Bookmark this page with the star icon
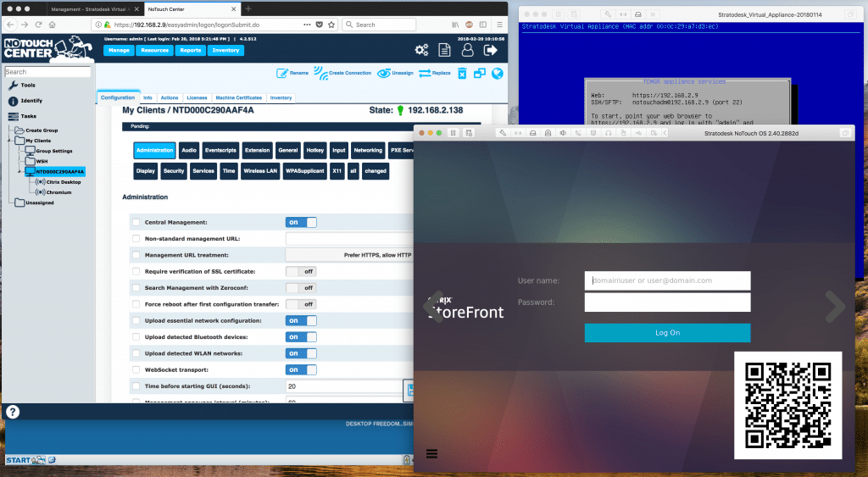 tap(331, 25)
